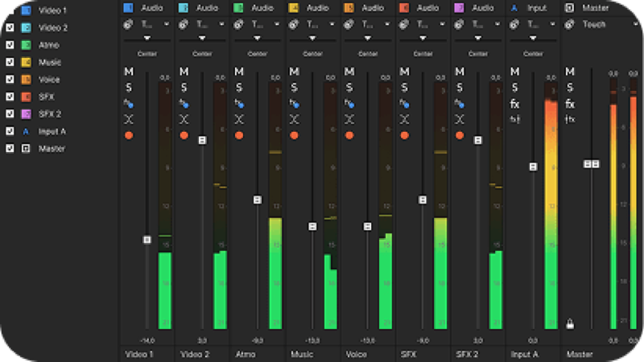Uncheck Video 2 in the track list
Screen dimensions: 644x362
coord(10,27)
